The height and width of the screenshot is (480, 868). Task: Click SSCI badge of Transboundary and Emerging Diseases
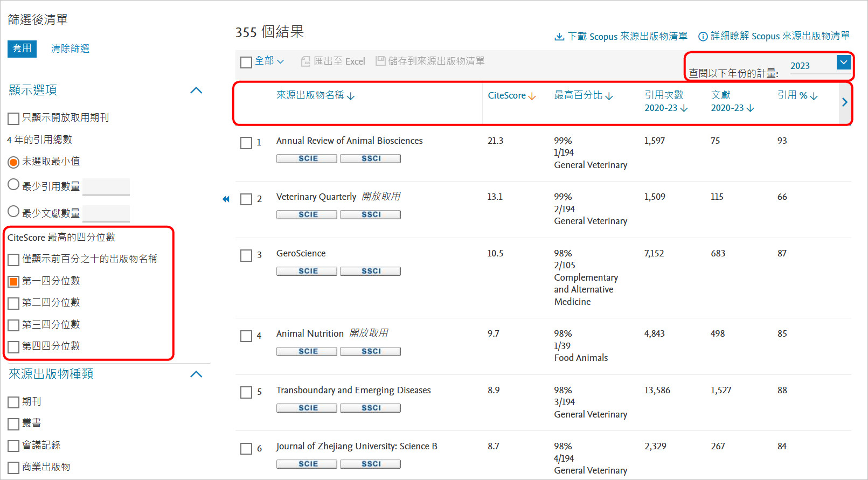(370, 408)
